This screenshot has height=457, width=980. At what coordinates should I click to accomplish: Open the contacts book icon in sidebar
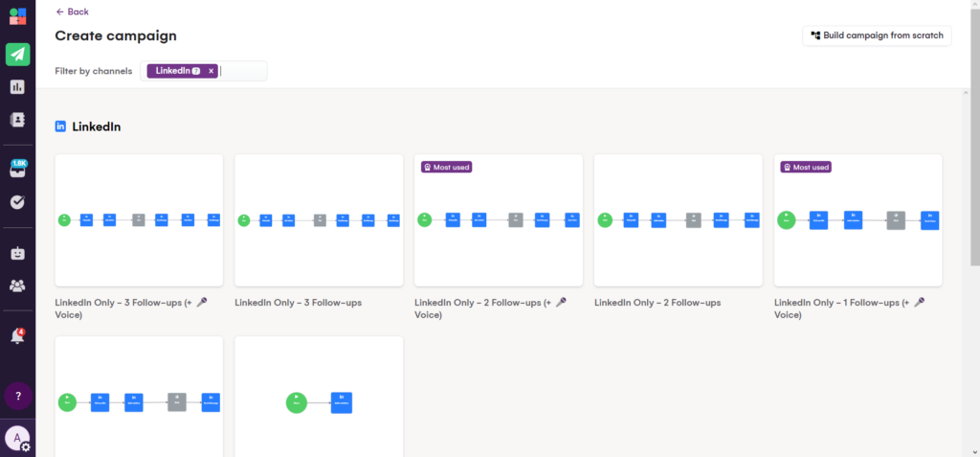click(17, 120)
